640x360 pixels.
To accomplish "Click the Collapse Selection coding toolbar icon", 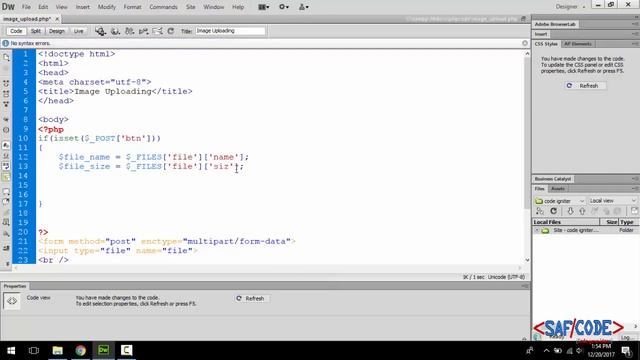I will coord(6,94).
